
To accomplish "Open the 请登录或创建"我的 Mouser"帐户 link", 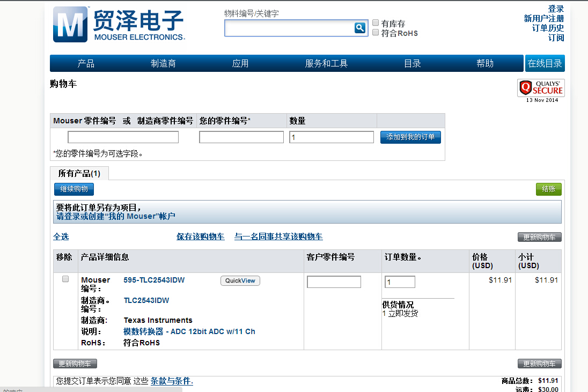I will 116,216.
